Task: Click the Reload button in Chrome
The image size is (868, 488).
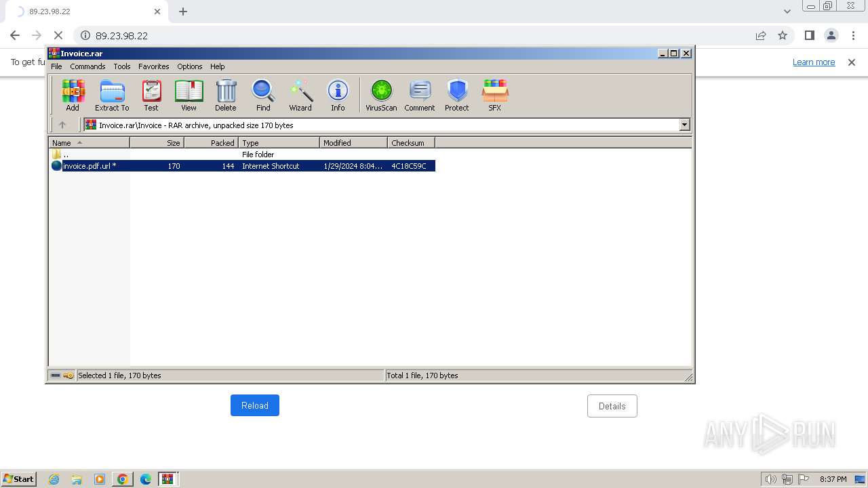Action: (255, 405)
